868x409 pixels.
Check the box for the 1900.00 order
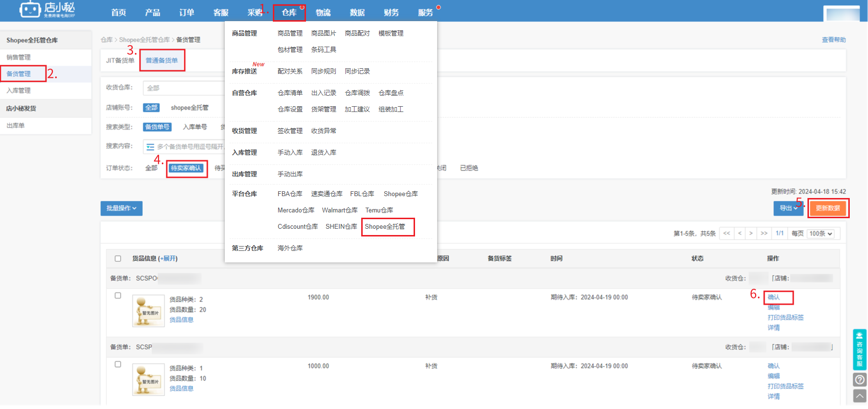[118, 296]
